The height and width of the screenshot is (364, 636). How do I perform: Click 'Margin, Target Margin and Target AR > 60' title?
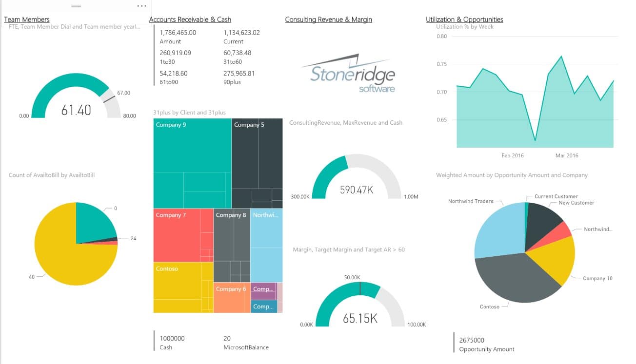tap(349, 249)
